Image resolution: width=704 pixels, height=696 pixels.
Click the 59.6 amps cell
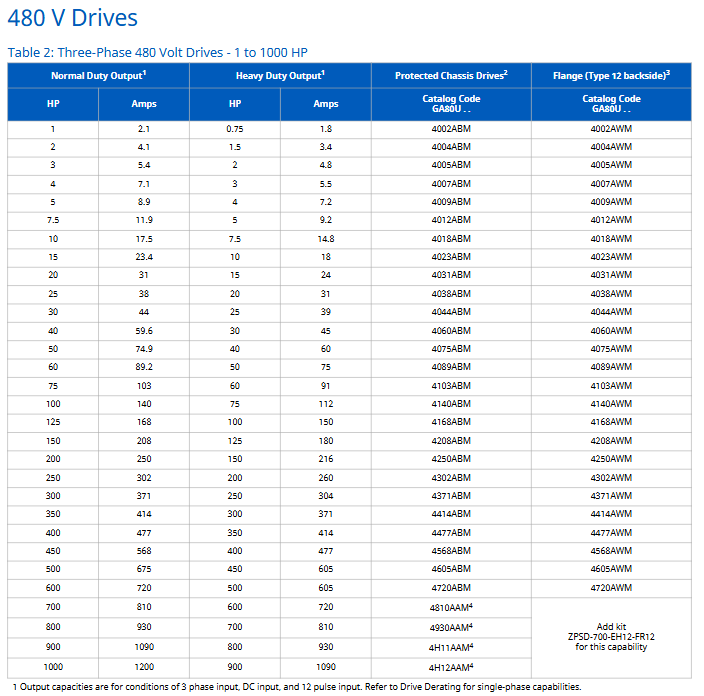pos(143,330)
